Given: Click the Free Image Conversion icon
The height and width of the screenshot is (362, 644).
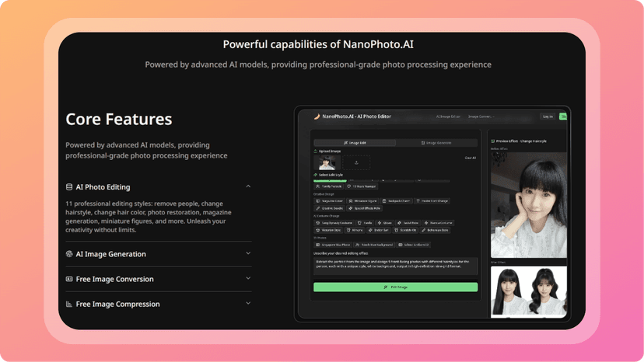Looking at the screenshot, I should pyautogui.click(x=69, y=279).
